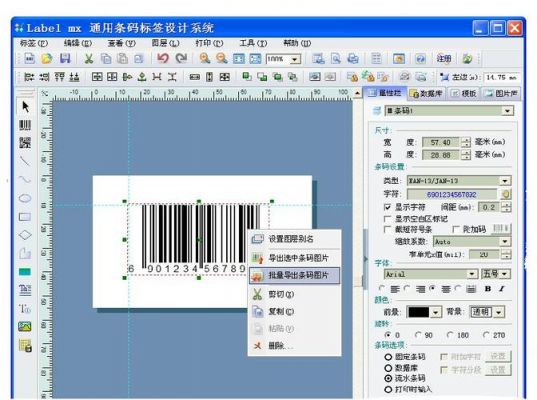This screenshot has width=537, height=400.
Task: Select 固定条码 option
Action: pyautogui.click(x=388, y=357)
